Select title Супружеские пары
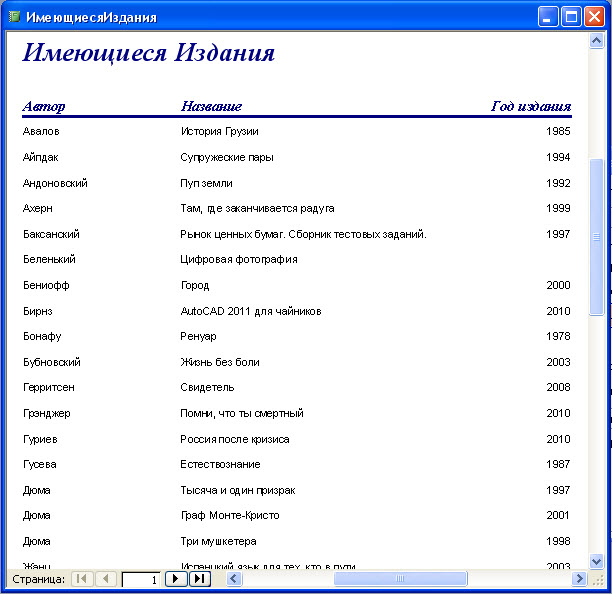 tap(227, 158)
